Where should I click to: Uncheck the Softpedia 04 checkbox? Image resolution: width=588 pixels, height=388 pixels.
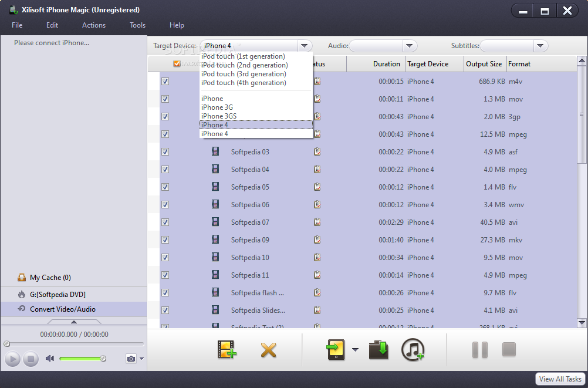click(165, 169)
